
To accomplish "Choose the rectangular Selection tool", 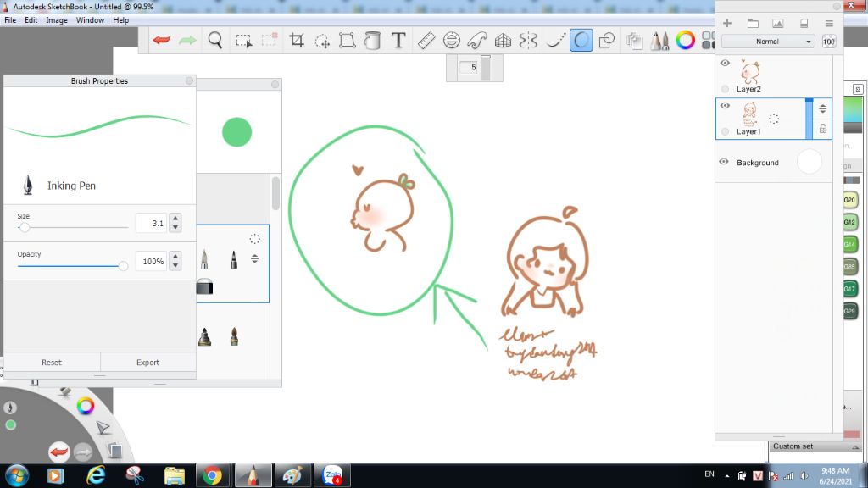I will pos(243,41).
